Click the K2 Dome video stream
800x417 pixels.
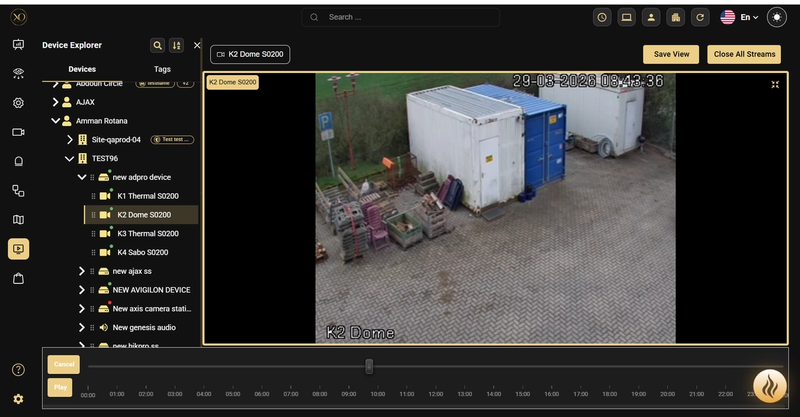click(x=495, y=208)
